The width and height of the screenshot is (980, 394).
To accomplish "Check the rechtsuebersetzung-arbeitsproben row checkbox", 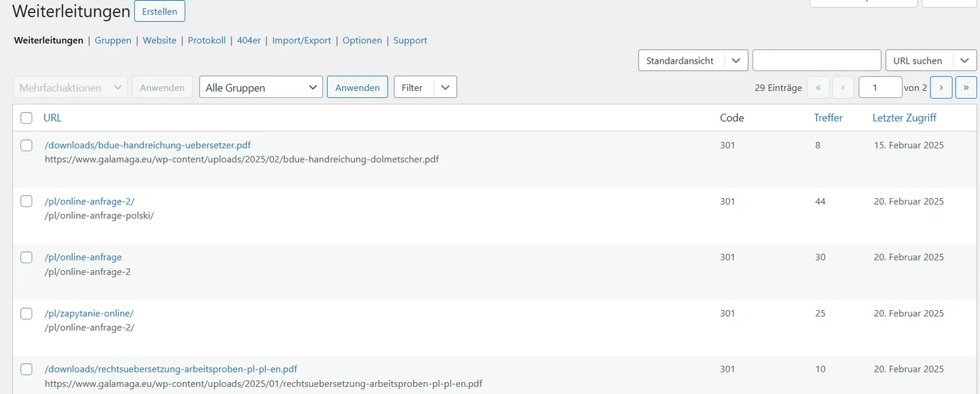I will click(x=27, y=370).
